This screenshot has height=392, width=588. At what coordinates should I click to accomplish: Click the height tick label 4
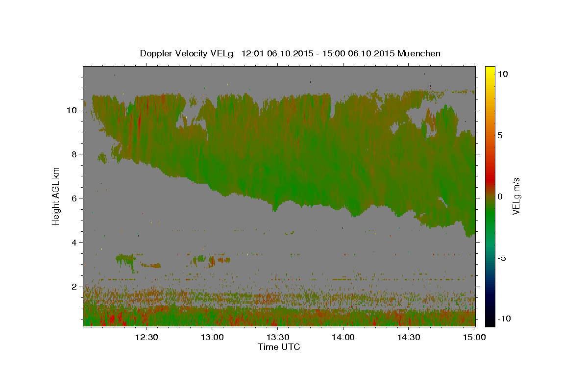74,242
